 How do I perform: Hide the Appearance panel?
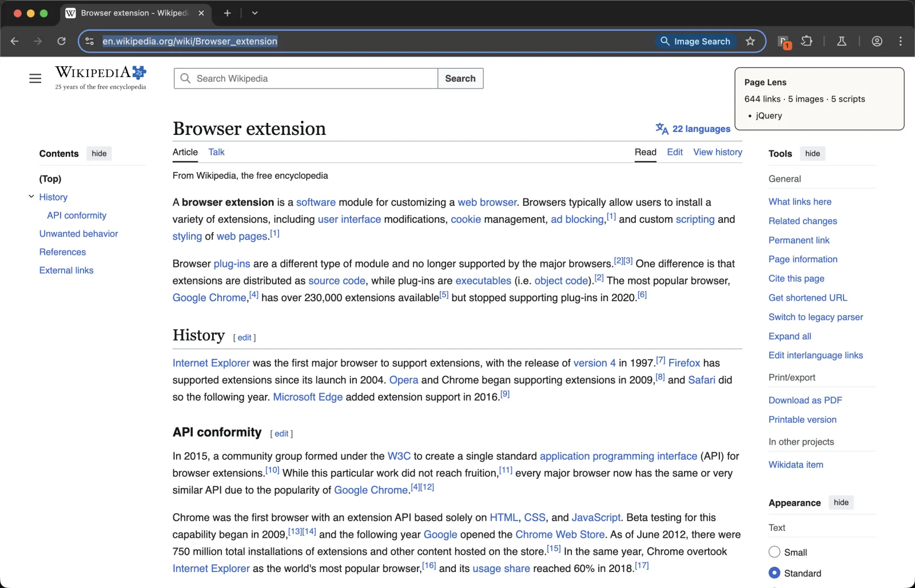coord(841,502)
